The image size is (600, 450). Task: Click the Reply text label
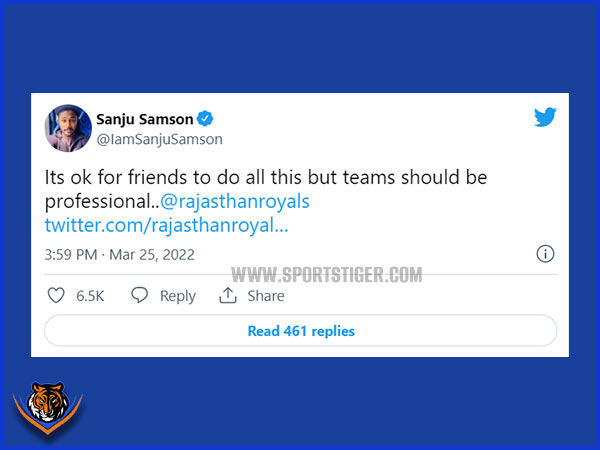pyautogui.click(x=178, y=296)
